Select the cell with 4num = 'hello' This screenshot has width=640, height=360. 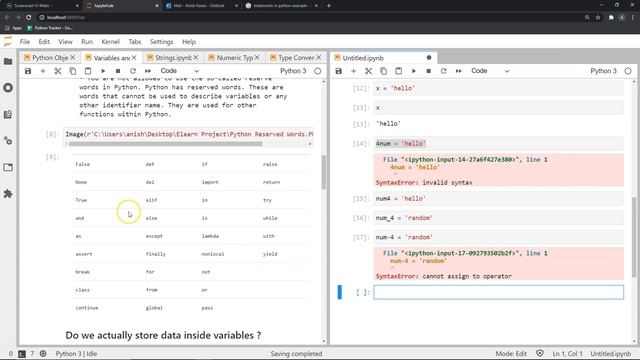coord(499,144)
